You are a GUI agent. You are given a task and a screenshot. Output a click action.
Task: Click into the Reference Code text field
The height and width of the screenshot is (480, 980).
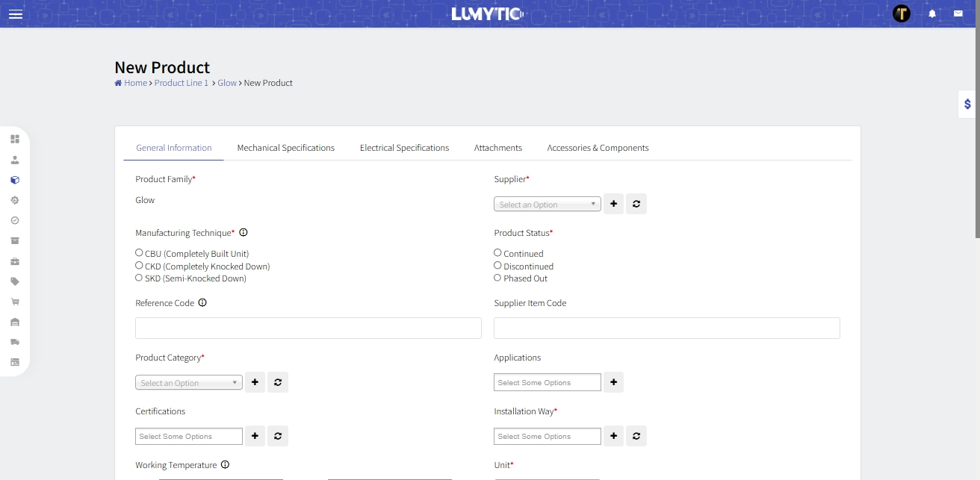click(x=308, y=328)
